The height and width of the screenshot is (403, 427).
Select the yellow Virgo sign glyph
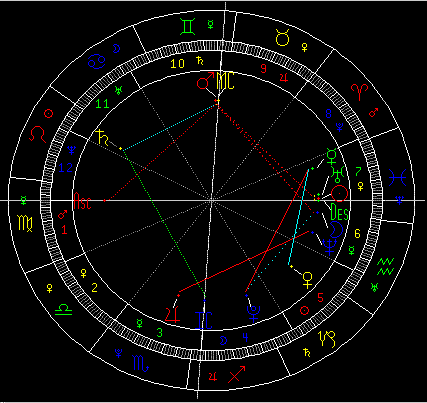25,223
